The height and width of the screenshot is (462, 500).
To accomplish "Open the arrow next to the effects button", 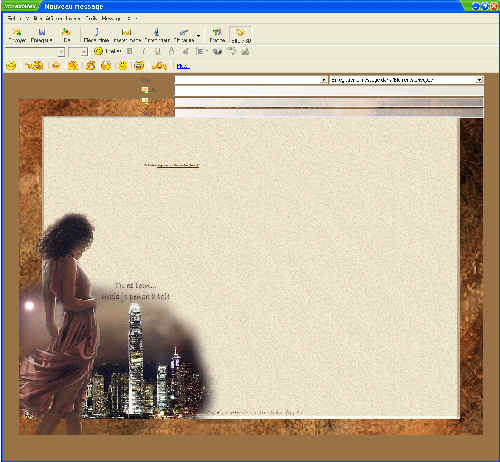I will click(x=199, y=36).
